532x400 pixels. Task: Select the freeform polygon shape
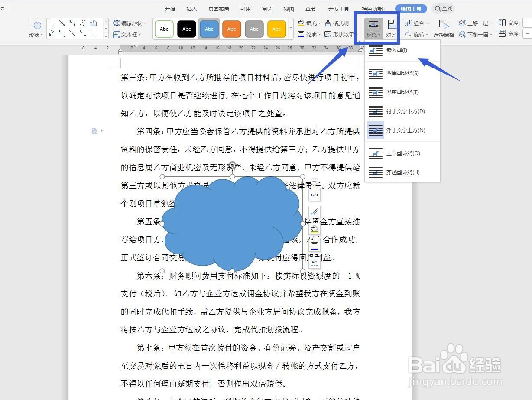tap(93, 23)
